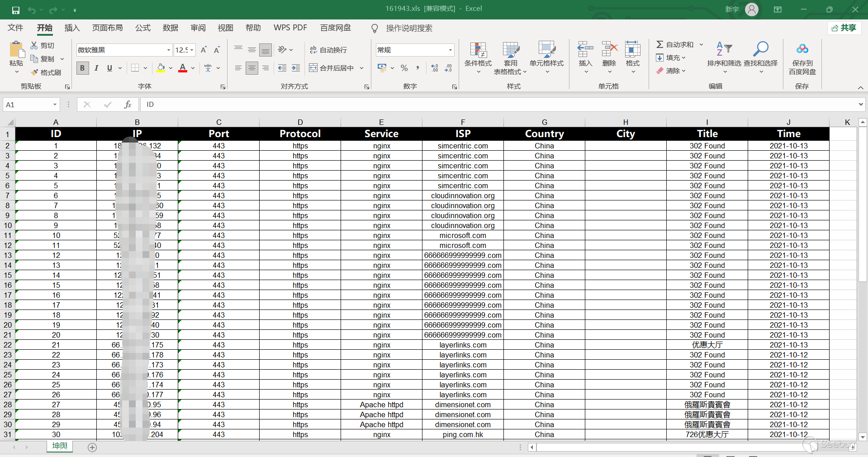The height and width of the screenshot is (457, 868).
Task: Open the font name dropdown
Action: click(169, 50)
